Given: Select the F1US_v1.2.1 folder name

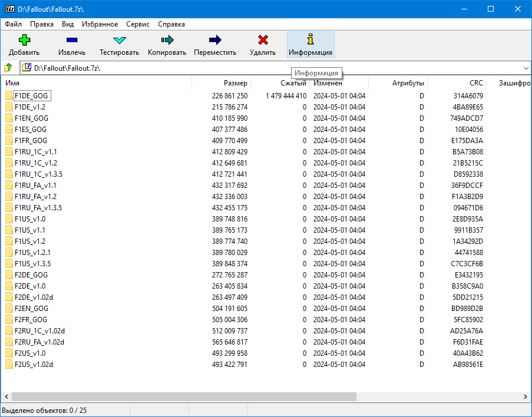Looking at the screenshot, I should pyautogui.click(x=32, y=253).
